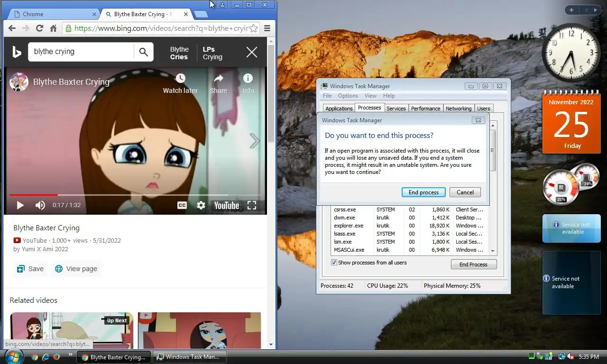Viewport: 607px width, 364px height.
Task: Go back in Chrome
Action: pyautogui.click(x=13, y=28)
